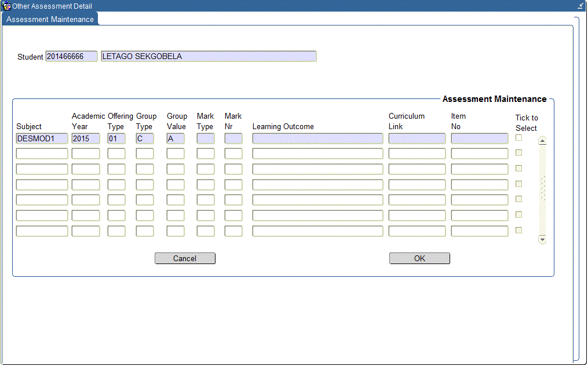Select the name field showing LETAGO SEKGOBELA

click(208, 56)
